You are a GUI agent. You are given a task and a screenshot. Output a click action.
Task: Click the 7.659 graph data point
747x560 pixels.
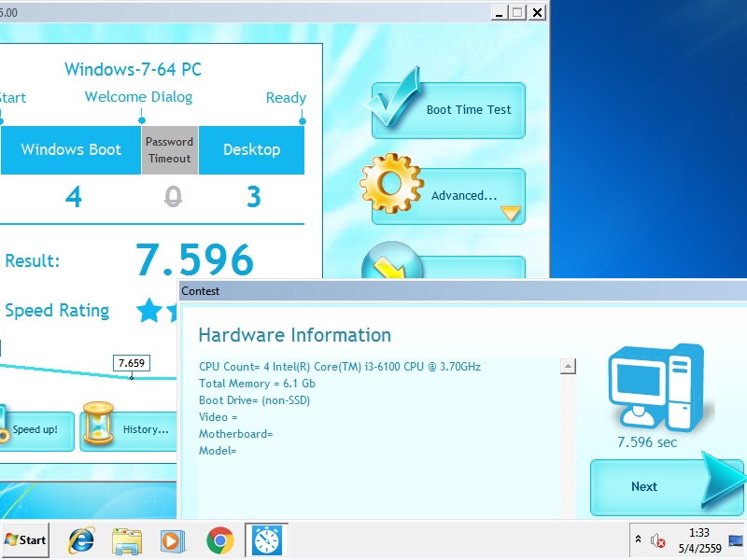pos(132,378)
